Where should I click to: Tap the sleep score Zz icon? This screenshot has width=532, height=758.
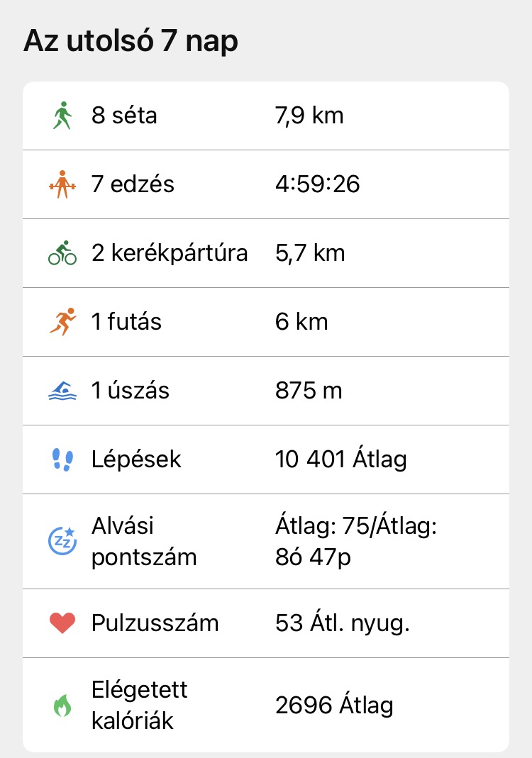pos(62,541)
